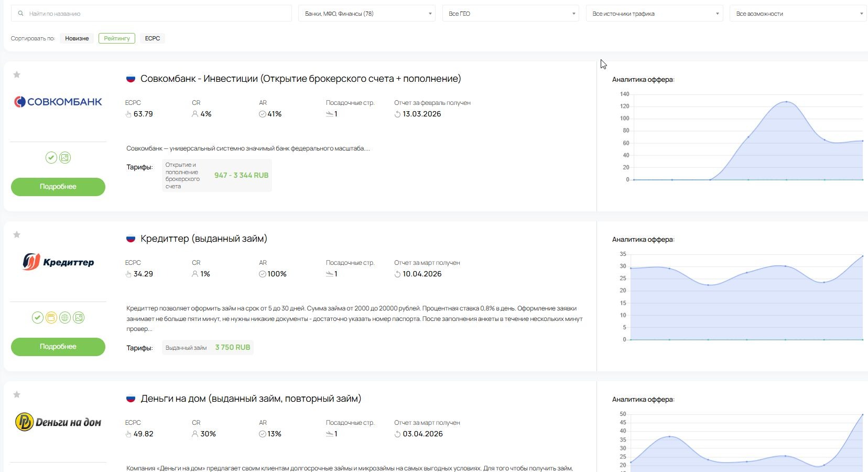868x472 pixels.
Task: Focus the Найти по названию search field
Action: tap(151, 14)
